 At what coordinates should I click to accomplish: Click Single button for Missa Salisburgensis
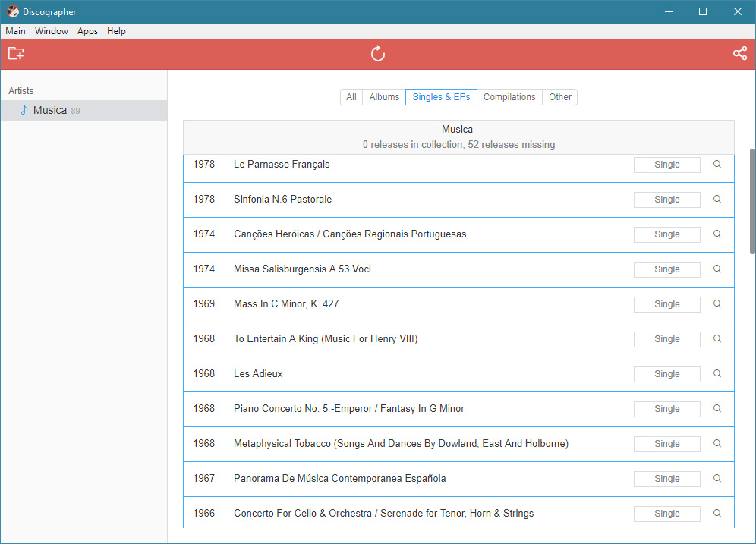click(666, 269)
